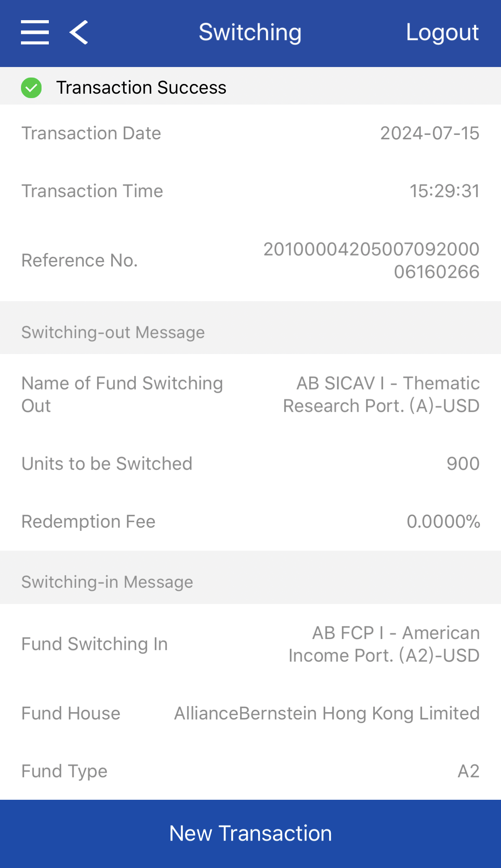Tap the transaction time 15:29:31

[x=445, y=191]
